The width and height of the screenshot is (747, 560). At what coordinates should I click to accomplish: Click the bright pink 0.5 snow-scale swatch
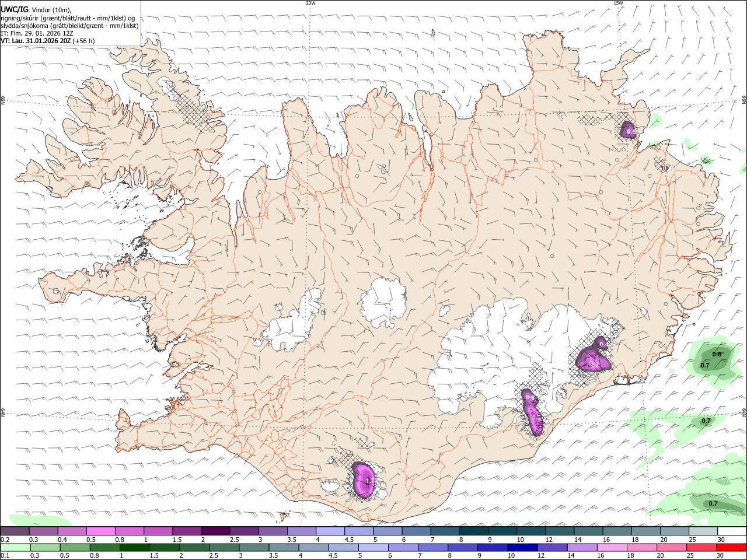(100, 531)
